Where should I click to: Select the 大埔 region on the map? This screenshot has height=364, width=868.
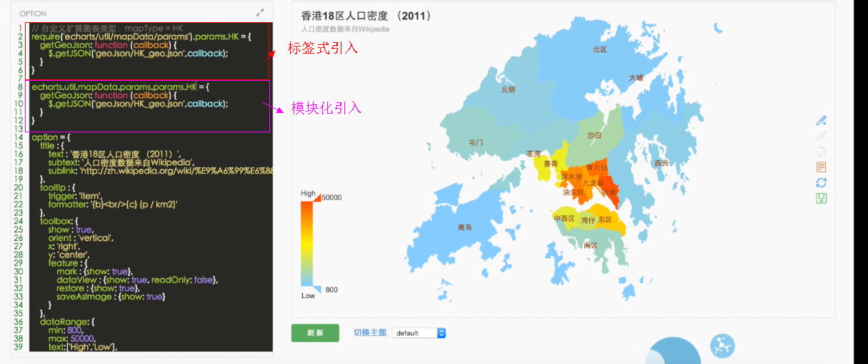tap(636, 77)
